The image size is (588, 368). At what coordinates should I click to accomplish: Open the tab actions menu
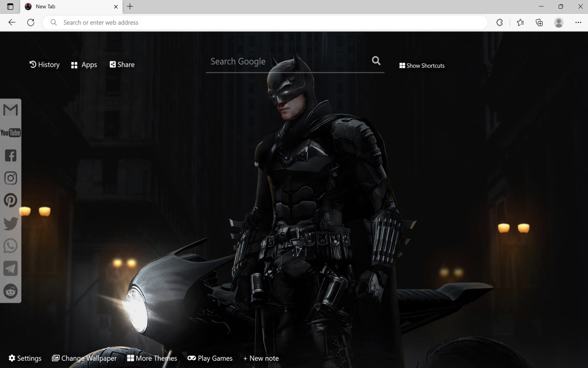[x=10, y=6]
